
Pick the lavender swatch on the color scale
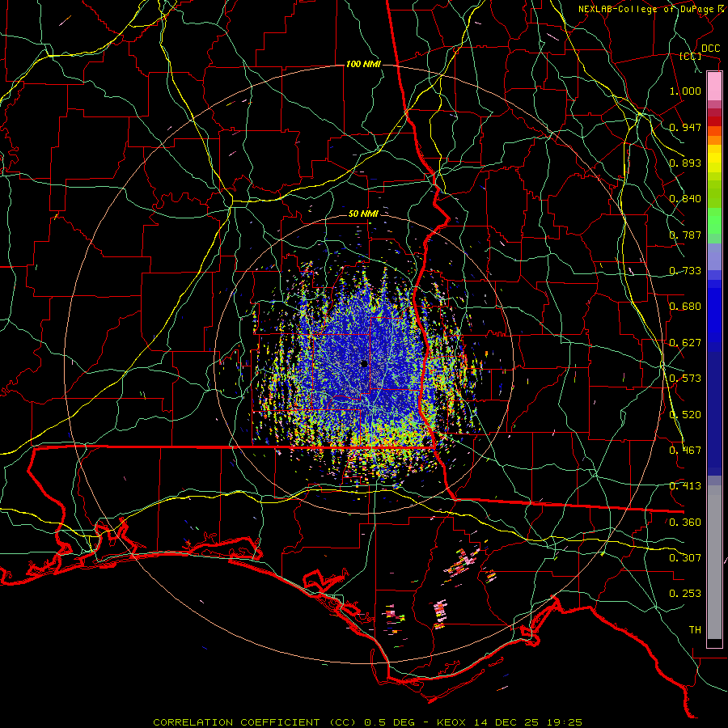(x=714, y=256)
